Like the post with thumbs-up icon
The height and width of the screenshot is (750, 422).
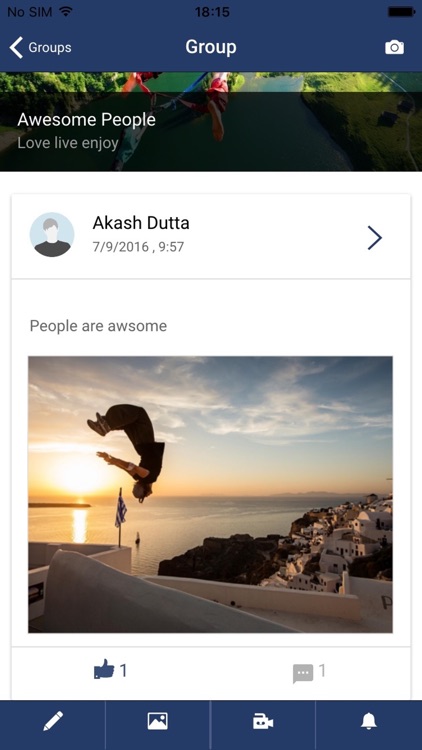coord(104,669)
